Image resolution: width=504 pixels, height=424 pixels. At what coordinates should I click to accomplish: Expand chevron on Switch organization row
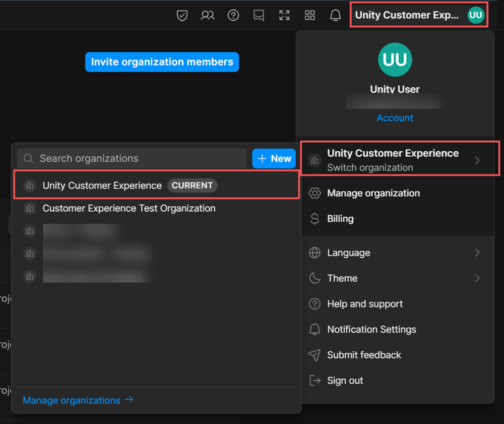(477, 160)
